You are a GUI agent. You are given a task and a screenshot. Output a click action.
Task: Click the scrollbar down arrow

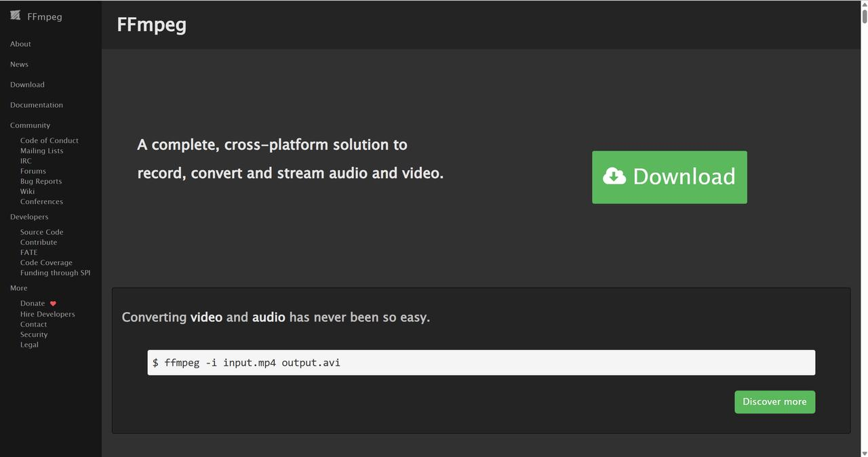(864, 452)
